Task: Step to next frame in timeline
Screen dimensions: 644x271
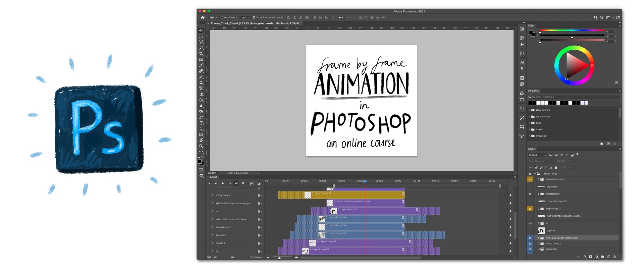Action: tap(230, 183)
